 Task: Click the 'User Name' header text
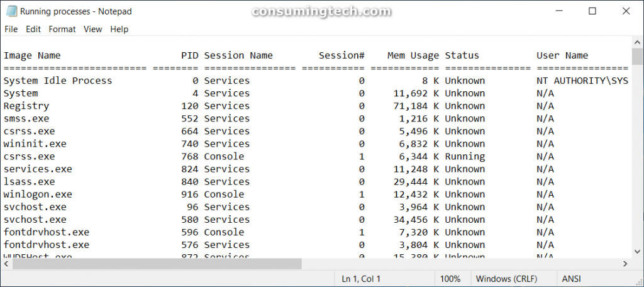coord(562,55)
